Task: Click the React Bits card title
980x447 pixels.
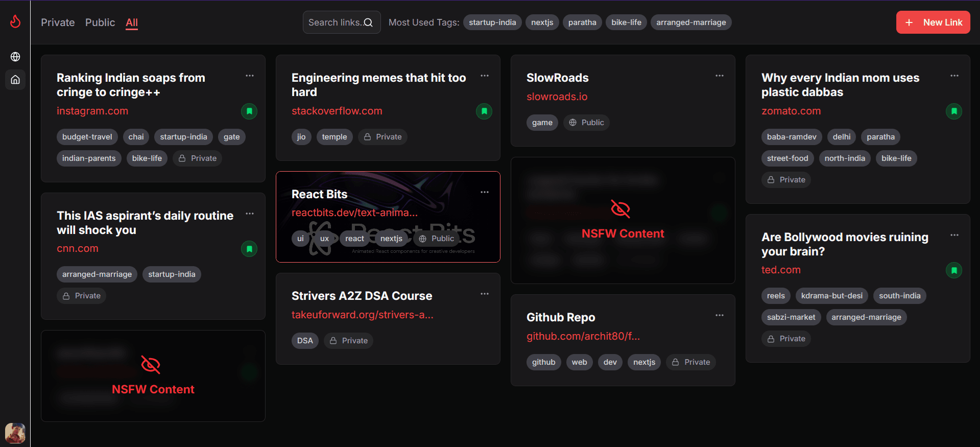Action: (x=319, y=194)
